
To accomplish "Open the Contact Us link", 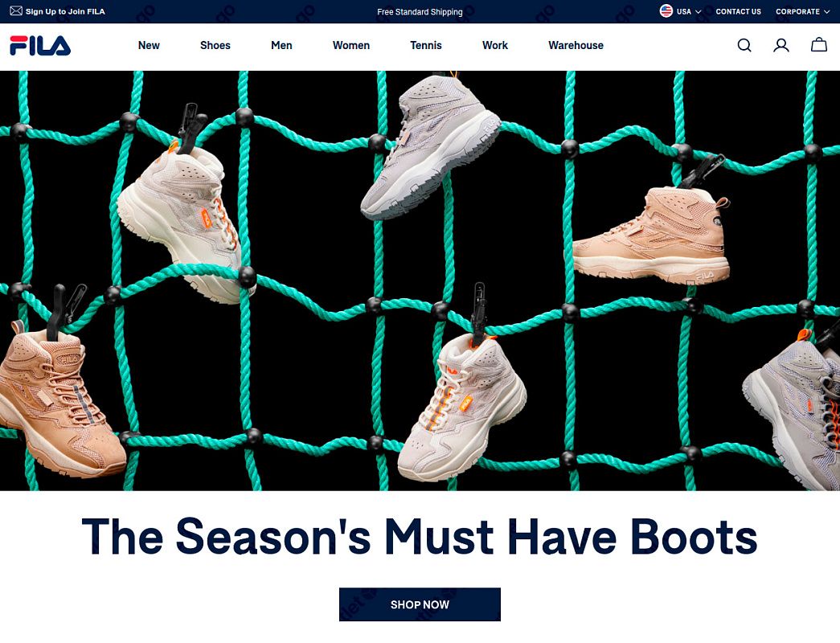I will click(x=738, y=12).
